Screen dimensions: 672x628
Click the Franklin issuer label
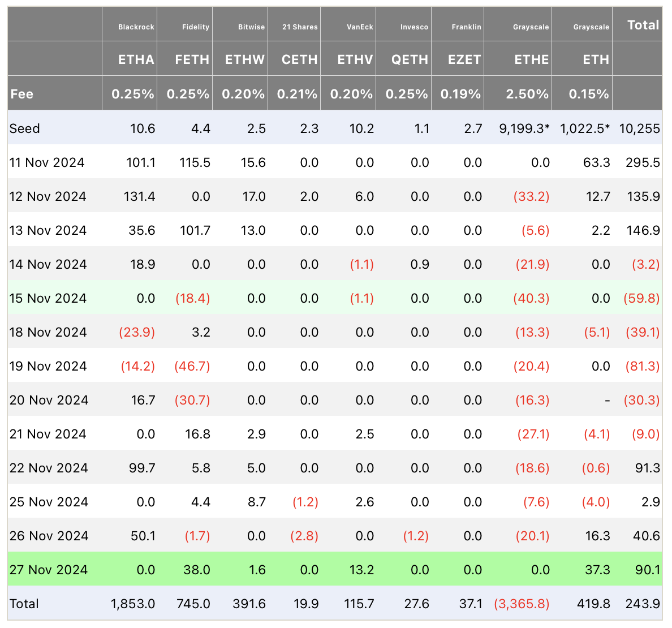coord(466,27)
